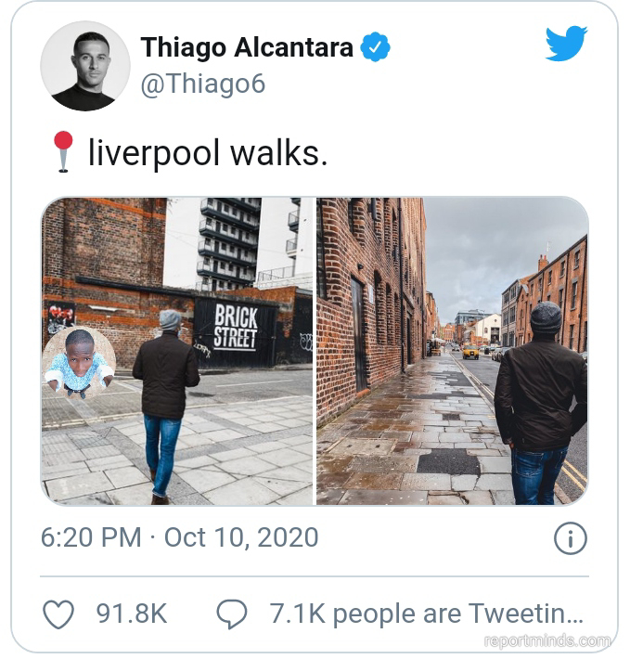Open the @Thiago6 handle link

pos(203,84)
